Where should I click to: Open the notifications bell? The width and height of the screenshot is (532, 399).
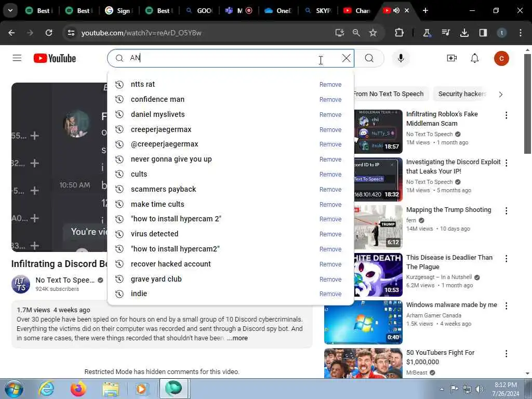(475, 58)
